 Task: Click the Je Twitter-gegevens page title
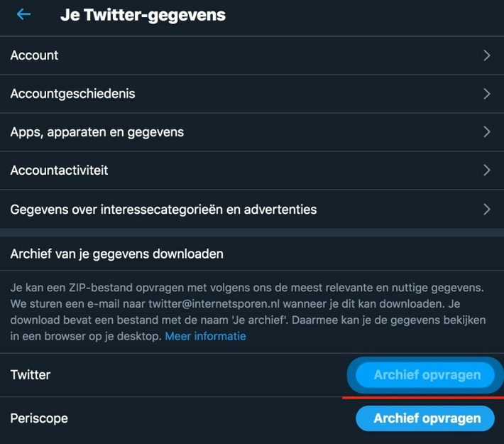coord(143,15)
